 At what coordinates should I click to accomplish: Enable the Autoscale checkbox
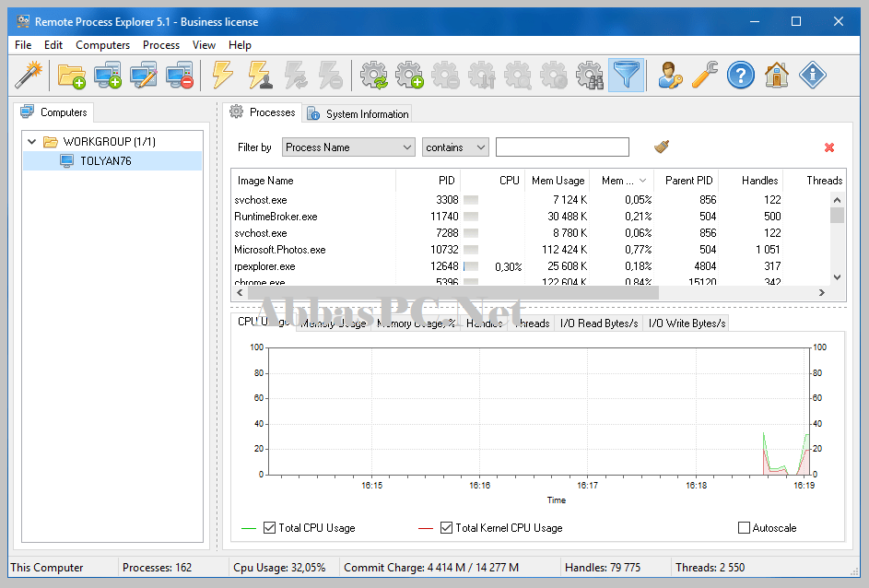[x=744, y=527]
